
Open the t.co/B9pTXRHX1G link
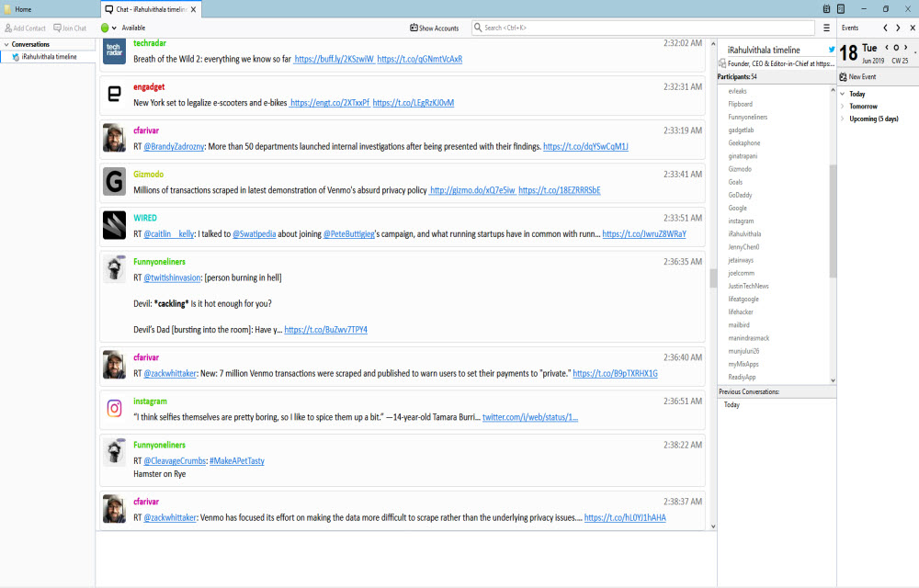616,374
